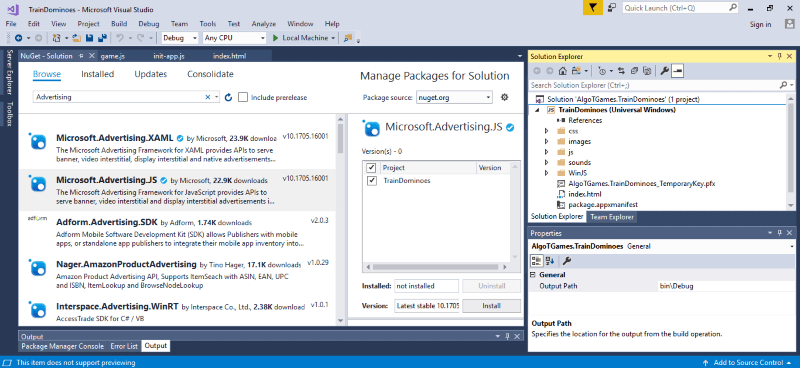This screenshot has width=800, height=368.
Task: Click the Open File toolbar icon
Action: pyautogui.click(x=77, y=38)
